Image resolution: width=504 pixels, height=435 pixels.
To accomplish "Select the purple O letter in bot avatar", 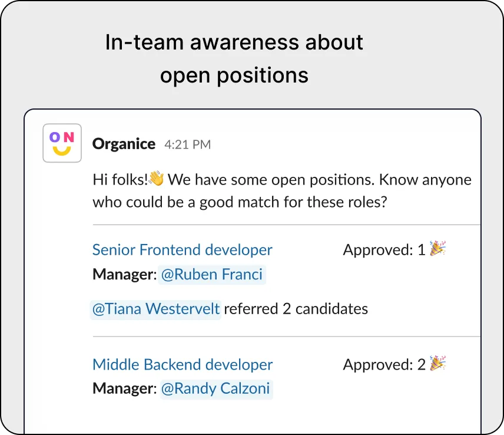I will [x=54, y=136].
